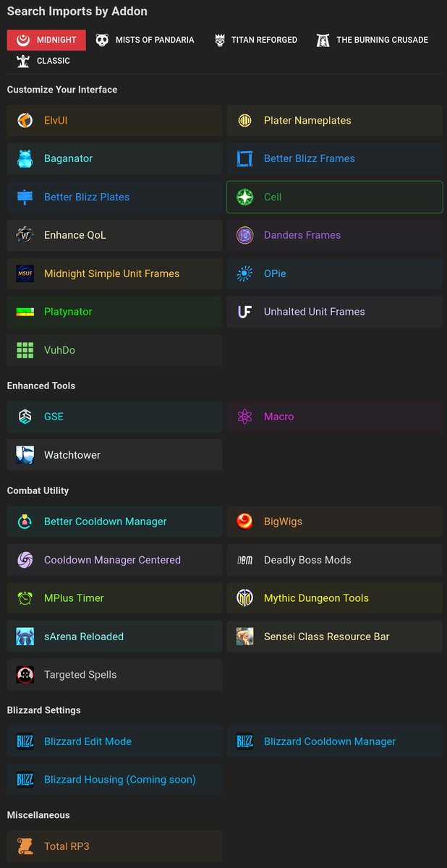Image resolution: width=447 pixels, height=868 pixels.
Task: Click the Platynator bar icon
Action: coord(25,312)
